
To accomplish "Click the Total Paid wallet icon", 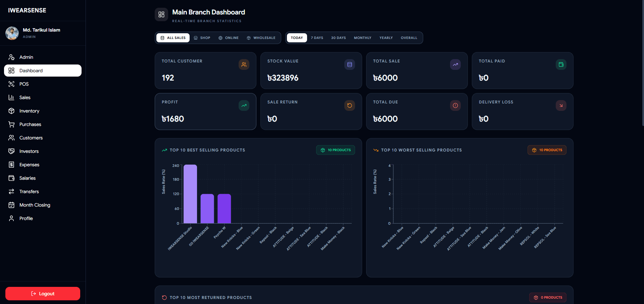I will (561, 64).
